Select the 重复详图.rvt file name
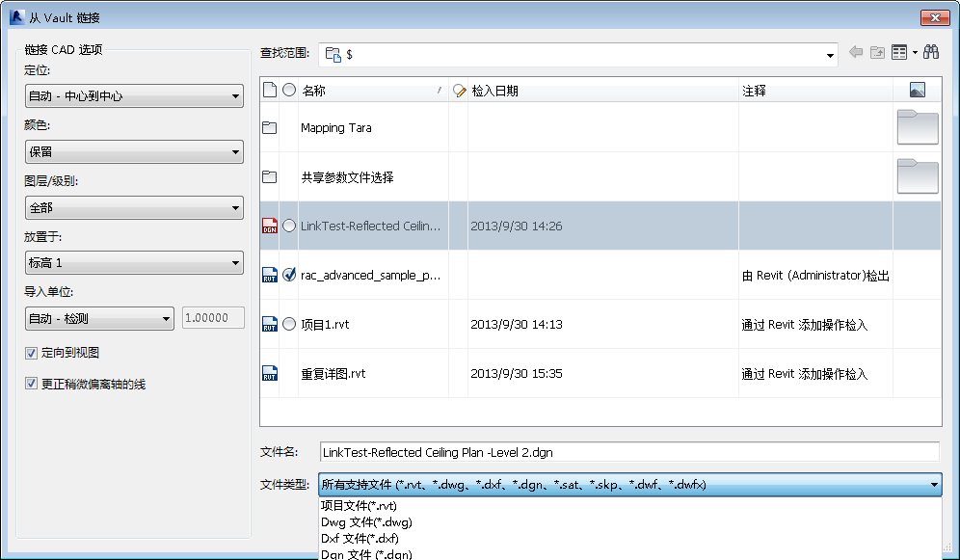 tap(333, 373)
